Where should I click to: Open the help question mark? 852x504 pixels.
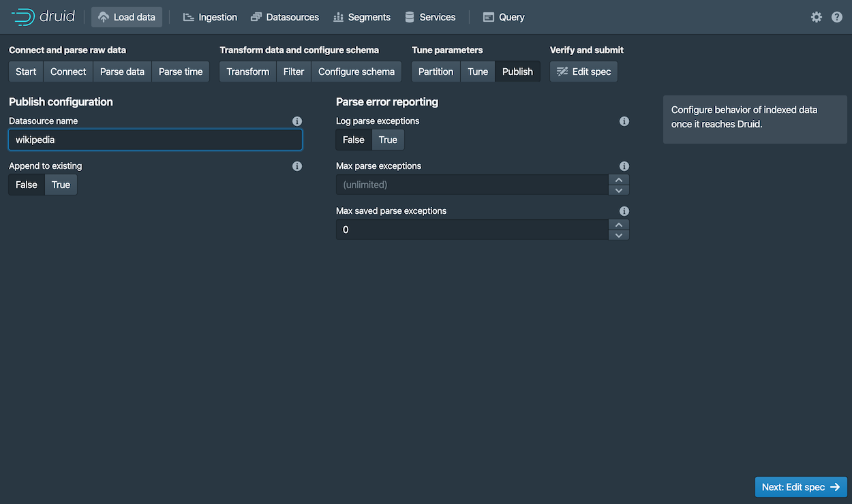pyautogui.click(x=836, y=16)
